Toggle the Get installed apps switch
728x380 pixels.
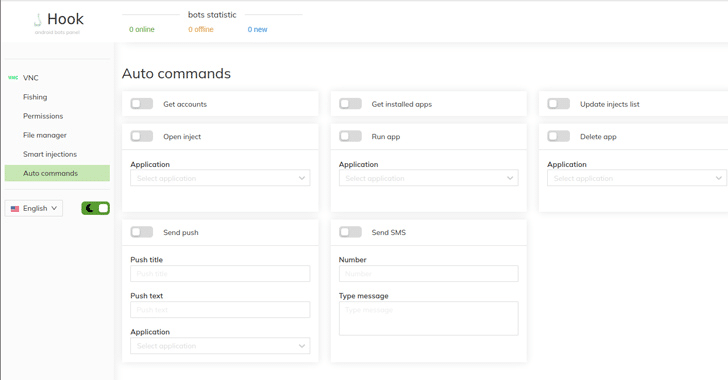[350, 104]
